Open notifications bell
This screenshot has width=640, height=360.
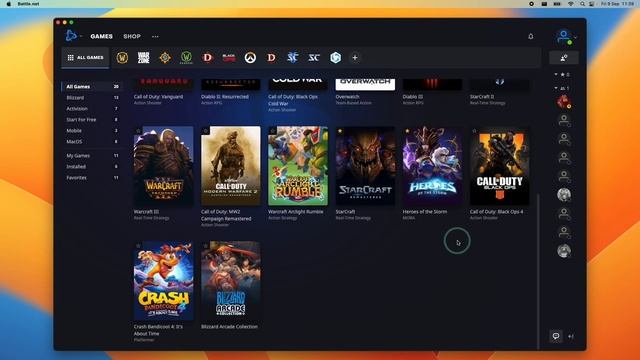[531, 36]
